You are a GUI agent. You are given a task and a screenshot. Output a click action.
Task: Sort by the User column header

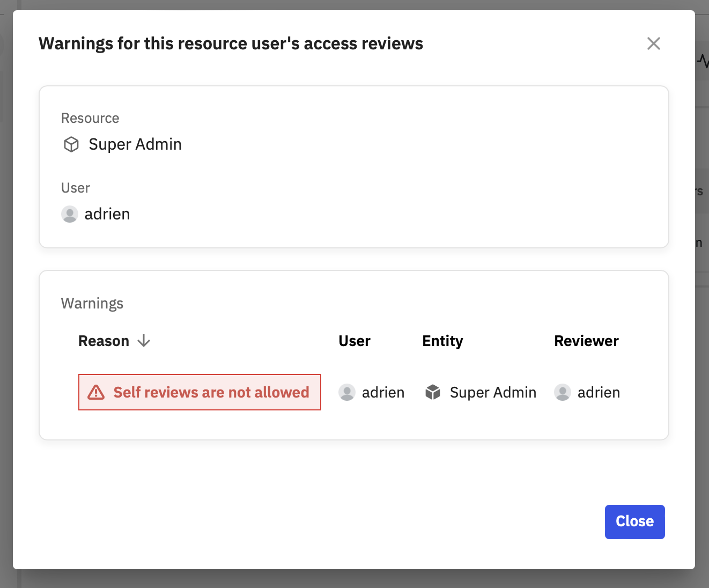click(x=354, y=341)
